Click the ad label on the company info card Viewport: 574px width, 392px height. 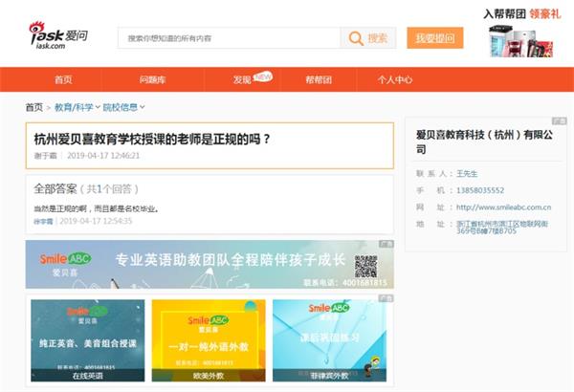[x=559, y=120]
